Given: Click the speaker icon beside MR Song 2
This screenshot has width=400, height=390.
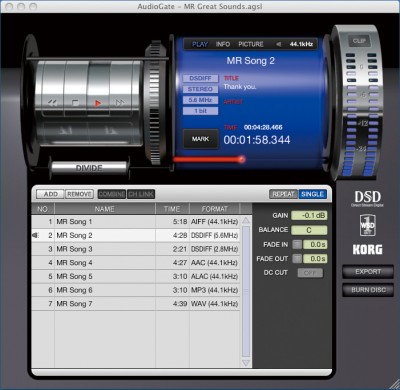Looking at the screenshot, I should point(35,235).
